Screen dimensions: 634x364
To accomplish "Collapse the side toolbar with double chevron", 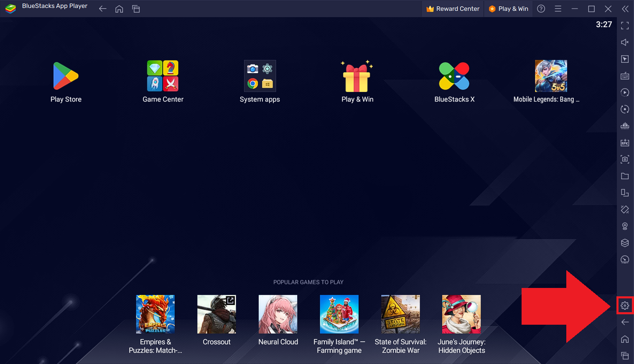I will click(625, 9).
